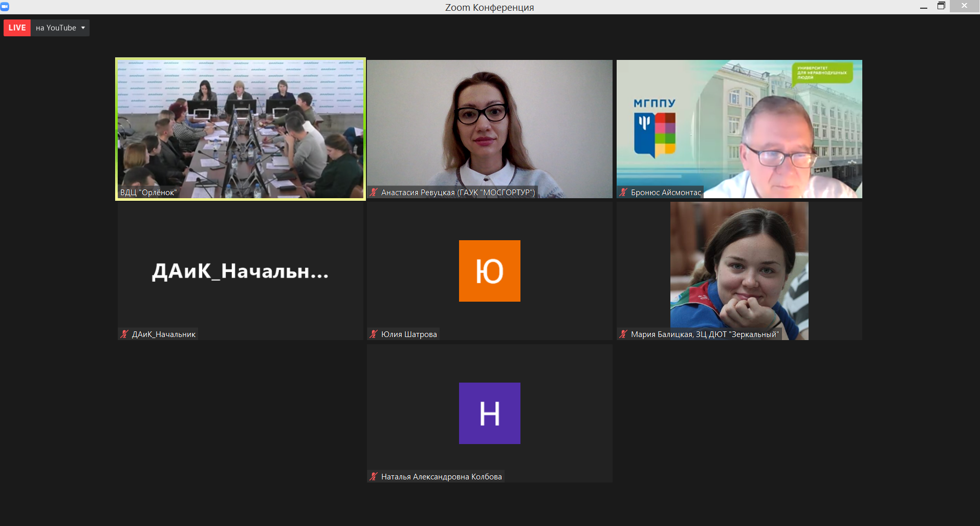Click muted mic icon for Бронюс Айсмонтас
980x526 pixels.
coord(623,193)
